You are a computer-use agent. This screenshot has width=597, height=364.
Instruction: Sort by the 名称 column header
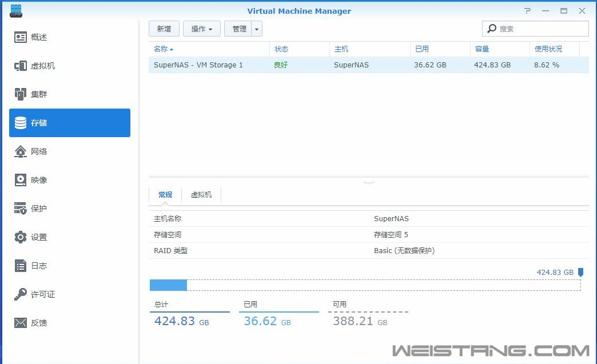tap(162, 49)
